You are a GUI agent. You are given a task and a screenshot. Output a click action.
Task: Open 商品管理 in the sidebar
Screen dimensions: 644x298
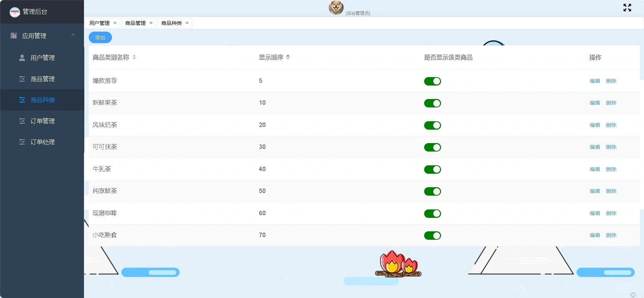pyautogui.click(x=42, y=79)
